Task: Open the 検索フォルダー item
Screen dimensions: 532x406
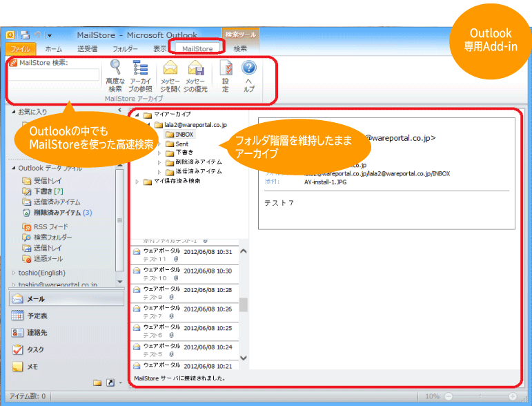Action: (x=47, y=238)
